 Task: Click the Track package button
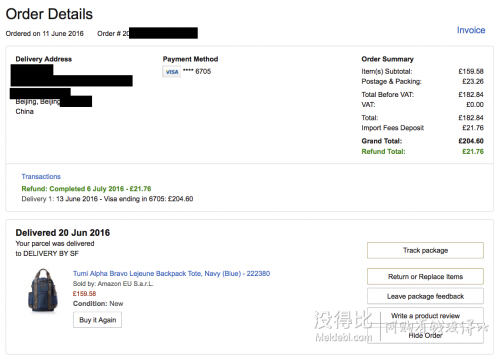pyautogui.click(x=425, y=250)
